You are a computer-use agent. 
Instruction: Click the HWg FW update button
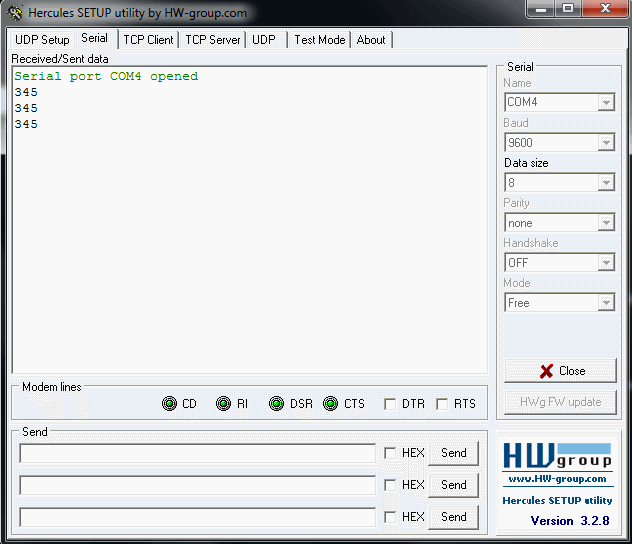(560, 402)
